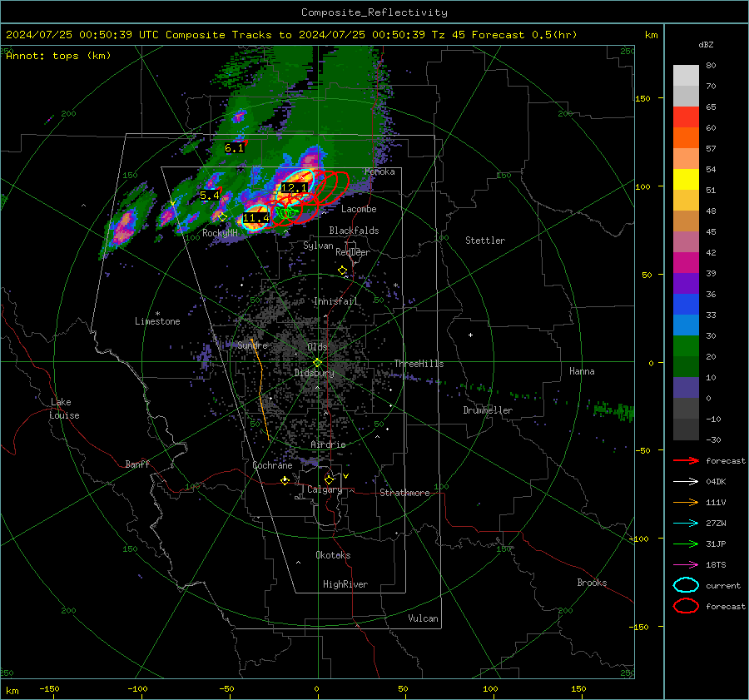Click the Olds city label
The image size is (749, 700).
(x=317, y=347)
